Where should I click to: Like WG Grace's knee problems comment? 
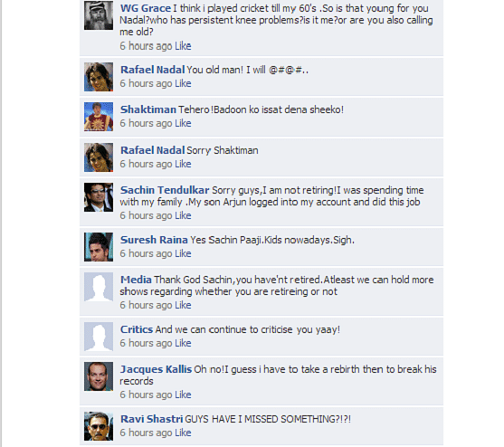tap(183, 46)
